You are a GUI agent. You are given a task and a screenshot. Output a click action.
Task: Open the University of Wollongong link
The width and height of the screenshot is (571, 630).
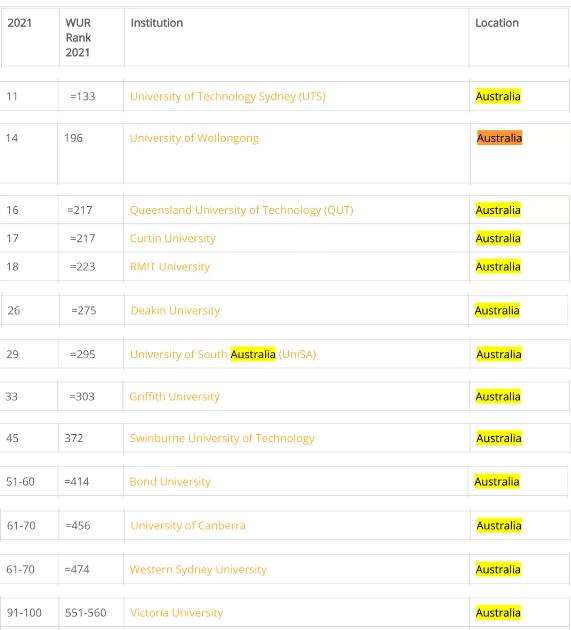coord(194,138)
